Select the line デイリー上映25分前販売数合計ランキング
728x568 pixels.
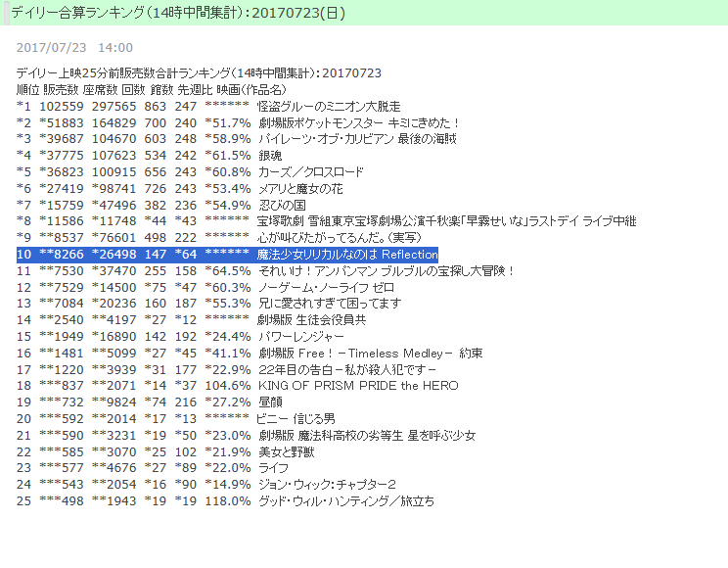199,73
